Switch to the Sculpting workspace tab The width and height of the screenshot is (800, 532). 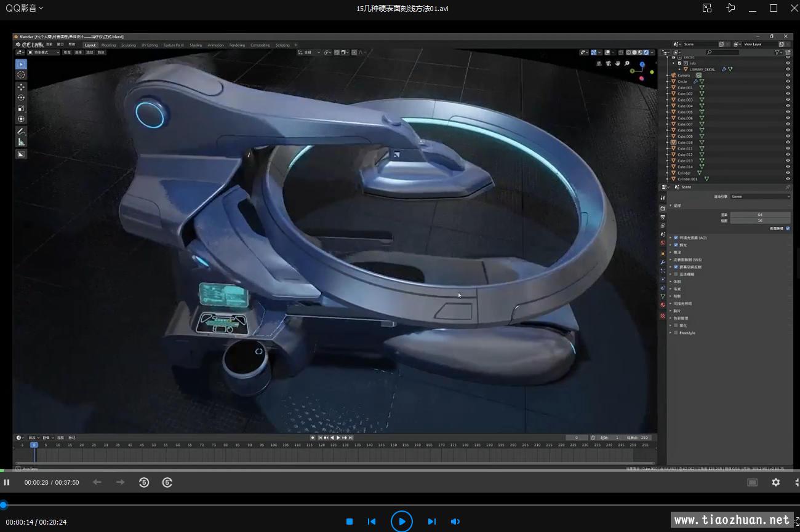(x=129, y=45)
